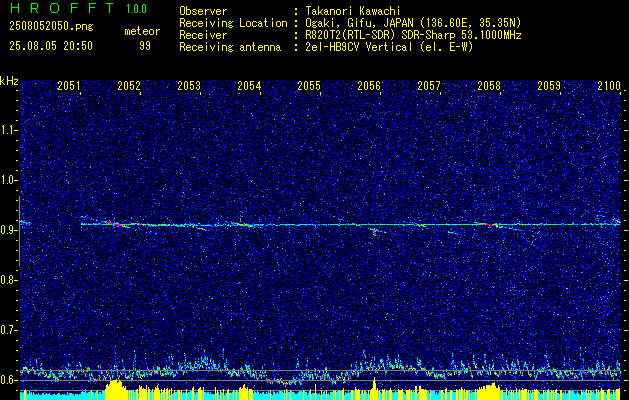Click the yellow power peak below 2058
This screenshot has width=629, height=400.
(x=491, y=391)
